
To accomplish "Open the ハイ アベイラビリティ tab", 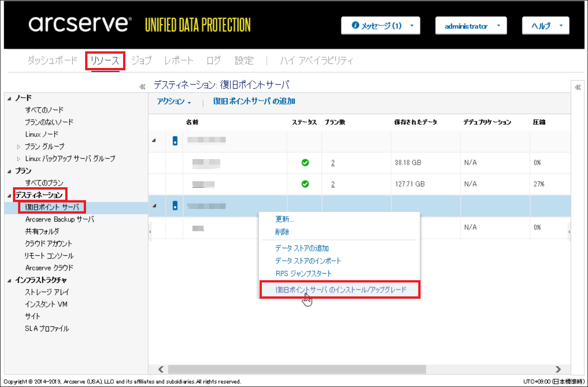I will [317, 61].
